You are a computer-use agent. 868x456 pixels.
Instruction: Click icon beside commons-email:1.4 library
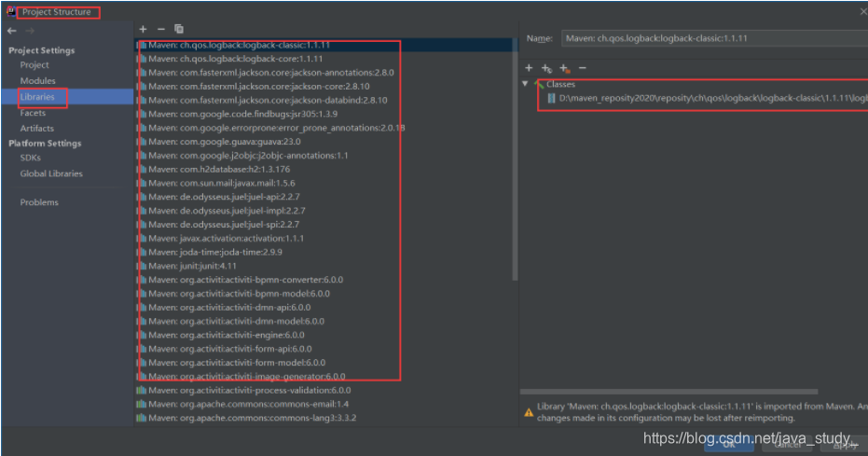pos(142,404)
